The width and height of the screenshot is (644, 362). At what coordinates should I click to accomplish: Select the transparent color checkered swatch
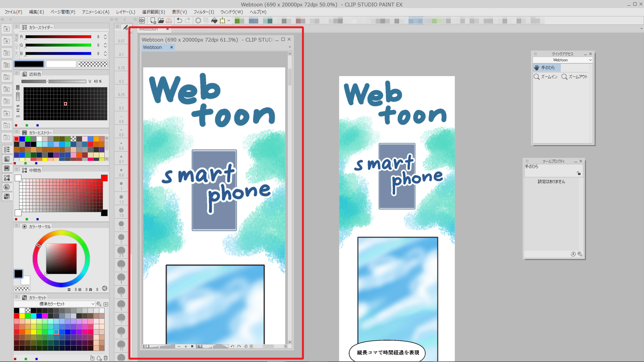click(93, 64)
